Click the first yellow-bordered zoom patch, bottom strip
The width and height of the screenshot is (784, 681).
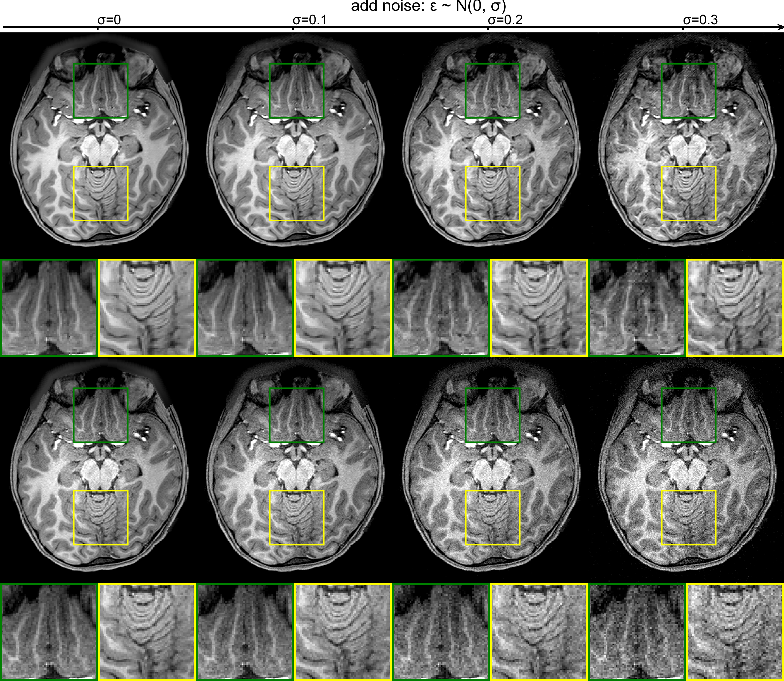tap(147, 632)
